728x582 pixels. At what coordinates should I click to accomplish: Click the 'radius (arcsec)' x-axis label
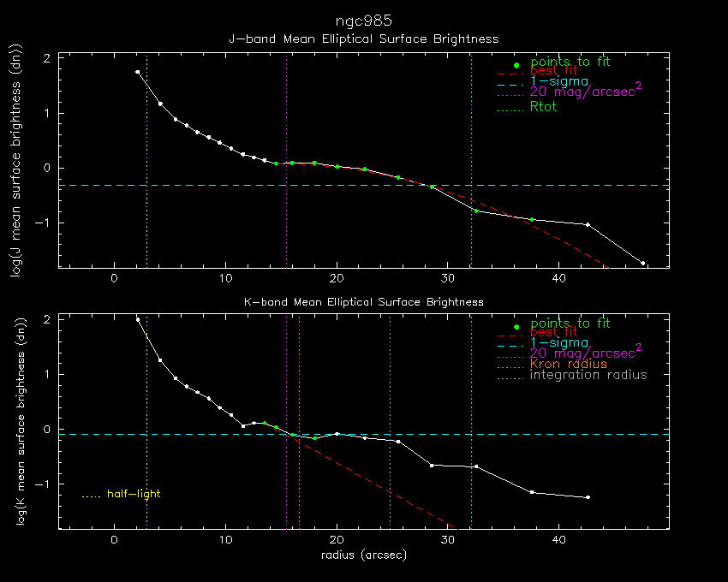click(x=363, y=555)
